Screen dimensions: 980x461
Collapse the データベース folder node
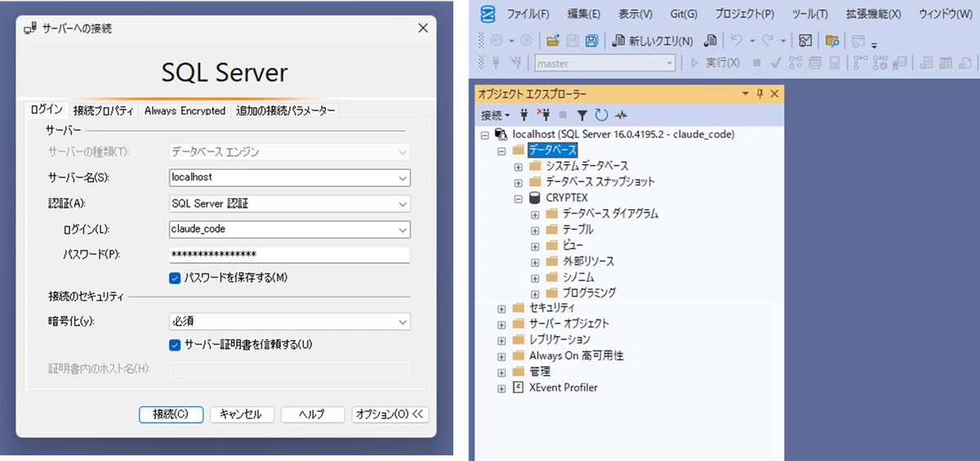point(501,151)
